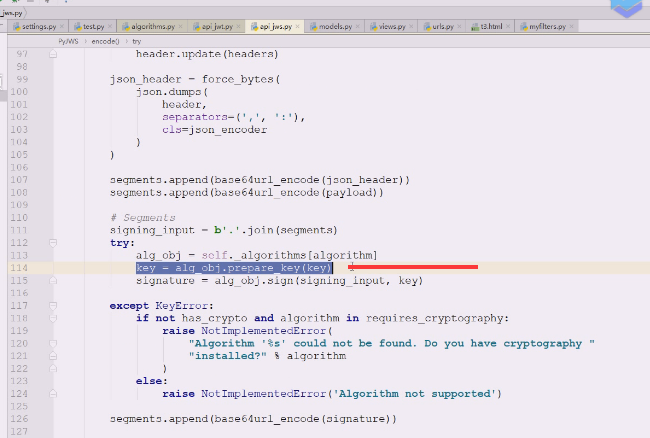Click line number 126 in the gutter
The width and height of the screenshot is (650, 438).
tap(19, 419)
